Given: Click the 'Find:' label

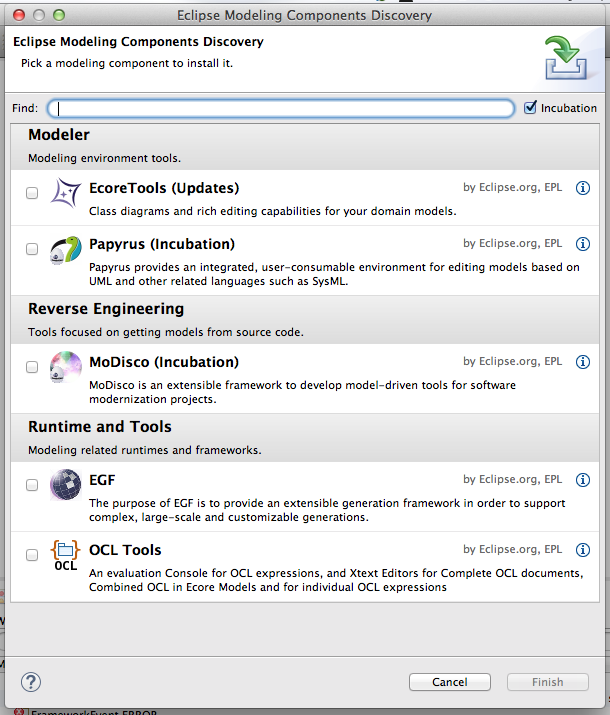Looking at the screenshot, I should pos(25,108).
